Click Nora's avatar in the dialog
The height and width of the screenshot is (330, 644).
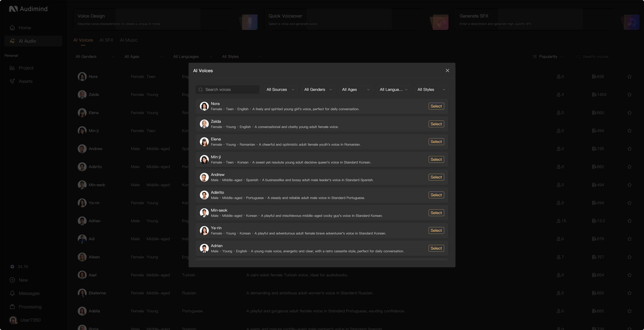pos(204,106)
